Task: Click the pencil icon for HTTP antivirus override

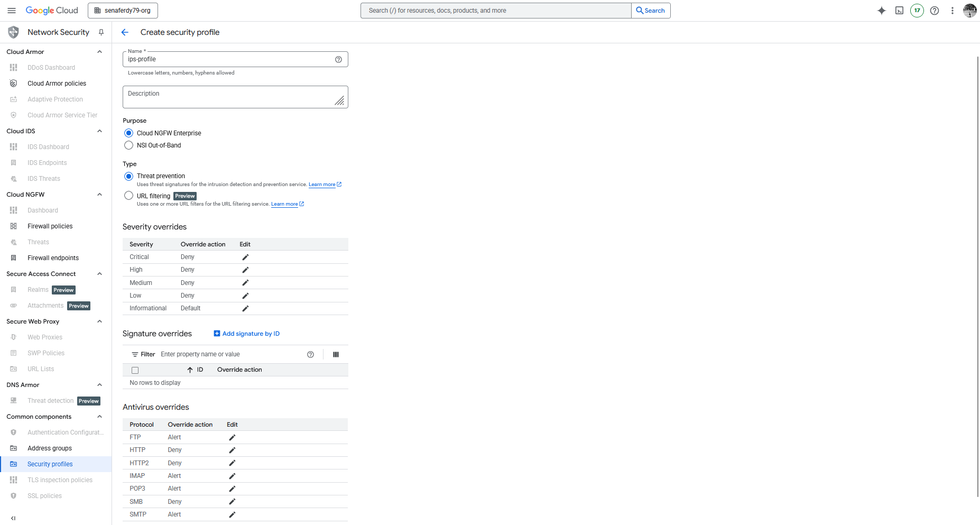Action: 232,450
